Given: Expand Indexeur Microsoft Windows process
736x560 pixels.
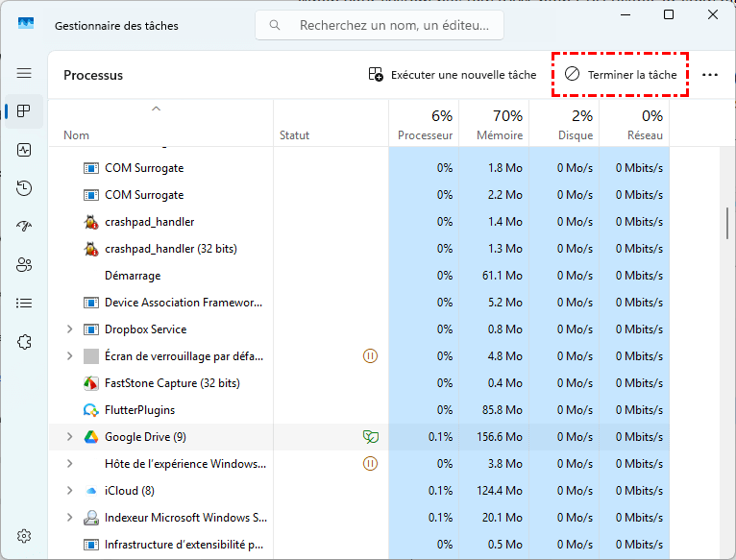Looking at the screenshot, I should 69,518.
